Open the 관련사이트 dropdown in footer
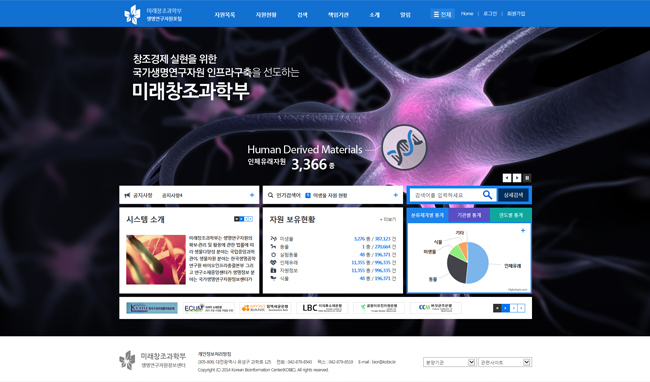650x382 pixels. [x=504, y=362]
